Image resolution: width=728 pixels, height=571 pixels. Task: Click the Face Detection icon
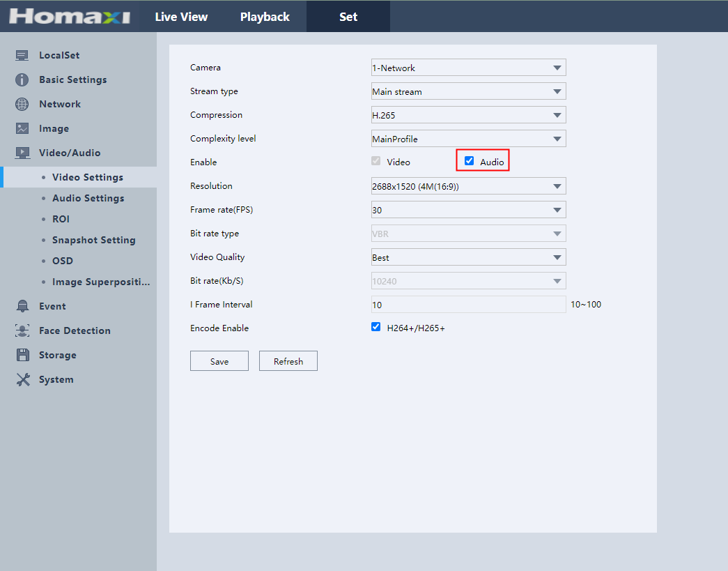pyautogui.click(x=22, y=330)
